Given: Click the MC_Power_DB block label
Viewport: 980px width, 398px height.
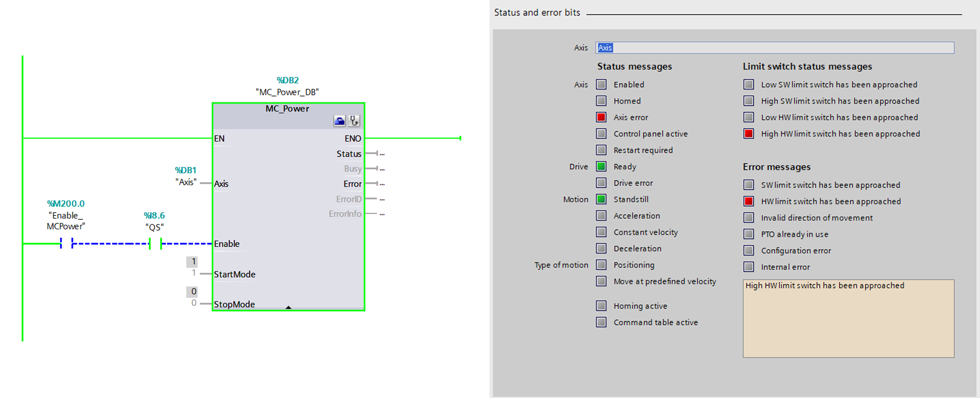Looking at the screenshot, I should click(x=287, y=92).
